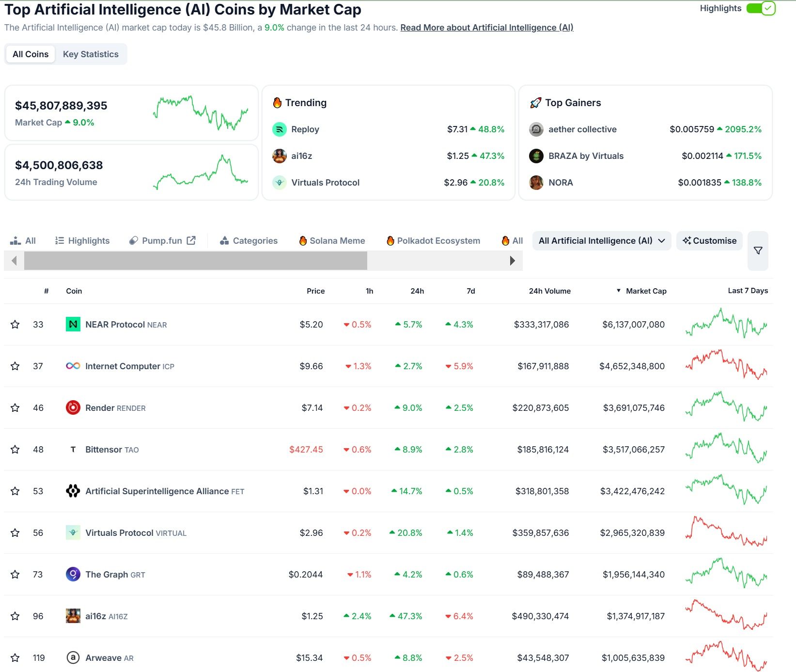Screen dimensions: 796x672
Task: Click BRAZA by Virtuals icon
Action: (536, 156)
